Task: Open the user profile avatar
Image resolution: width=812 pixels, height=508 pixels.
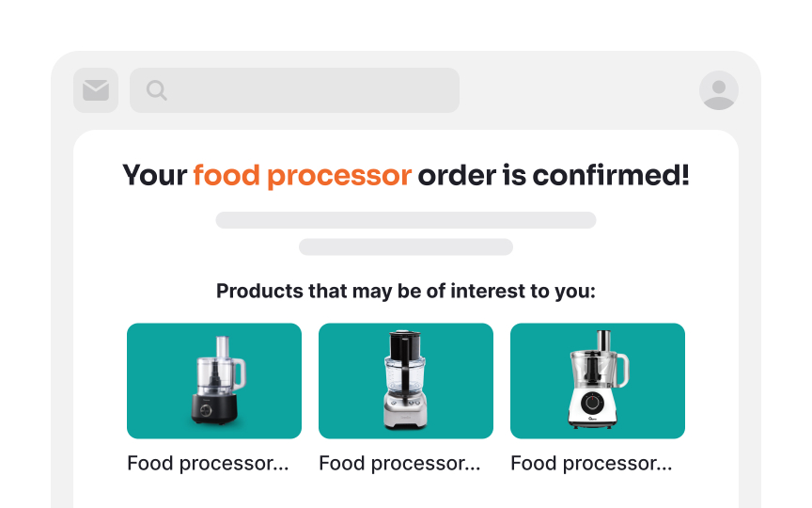Action: (718, 90)
